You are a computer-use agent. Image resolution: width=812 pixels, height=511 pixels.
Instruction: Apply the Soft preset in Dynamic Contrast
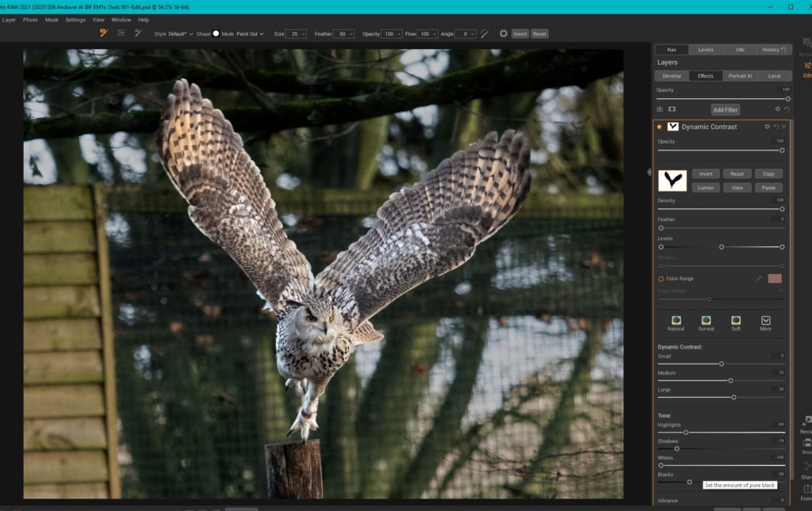tap(737, 320)
